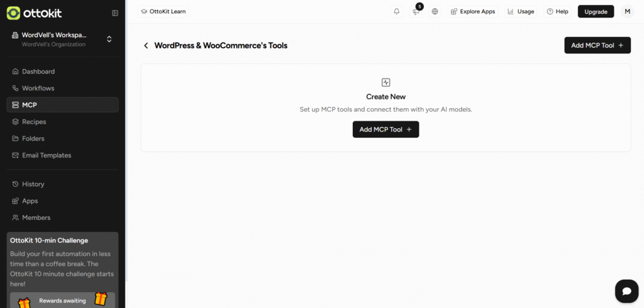
Task: Click the OttoKit logo
Action: (35, 13)
